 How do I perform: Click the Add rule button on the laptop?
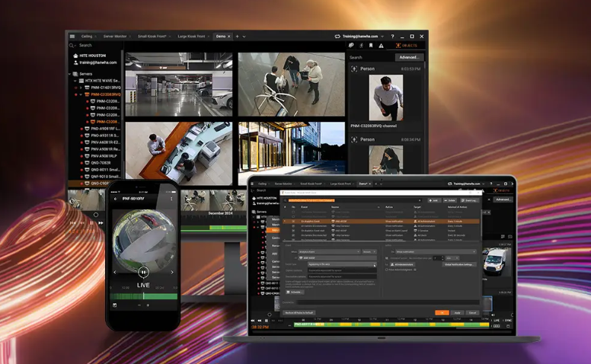tap(434, 200)
